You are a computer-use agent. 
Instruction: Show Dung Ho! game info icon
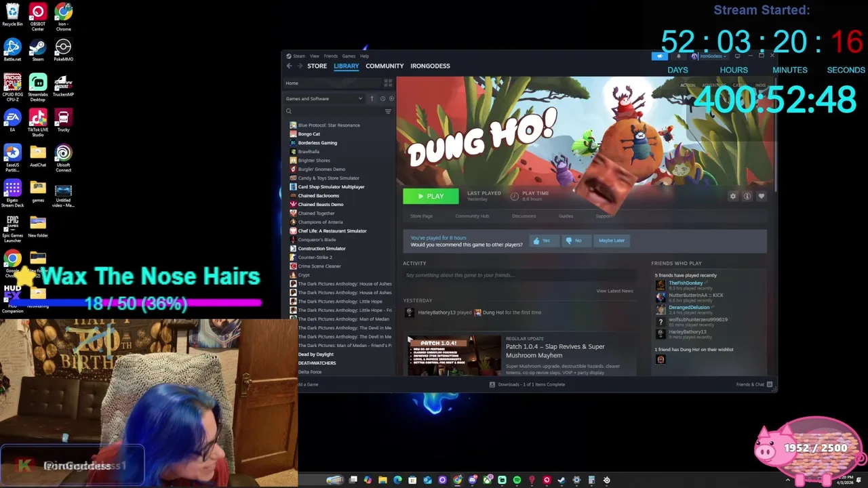(747, 197)
